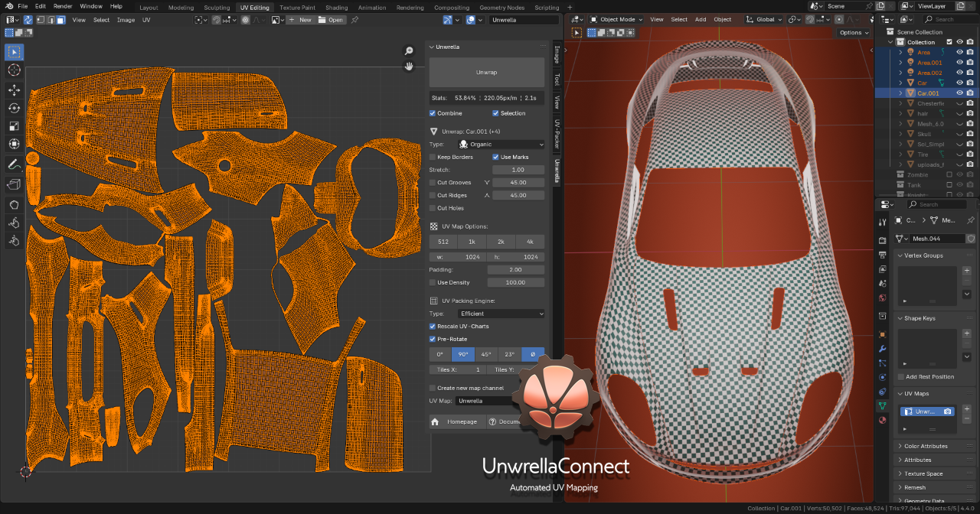Adjust the Stretch value slider
Image resolution: width=980 pixels, height=514 pixels.
click(x=518, y=170)
